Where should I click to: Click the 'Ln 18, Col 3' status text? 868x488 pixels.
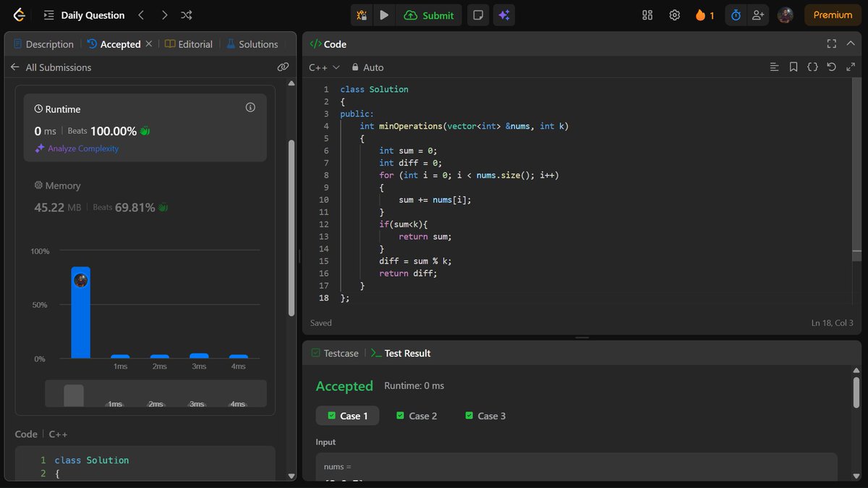[833, 323]
